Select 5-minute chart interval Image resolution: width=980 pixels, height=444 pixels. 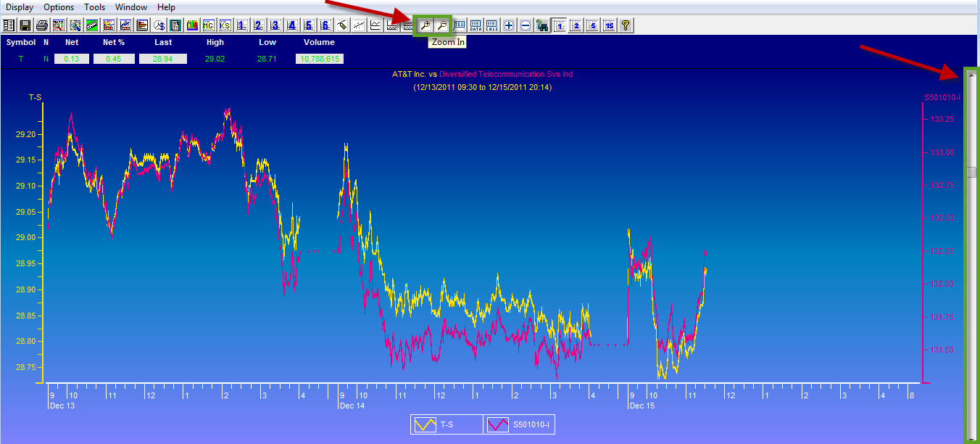593,25
